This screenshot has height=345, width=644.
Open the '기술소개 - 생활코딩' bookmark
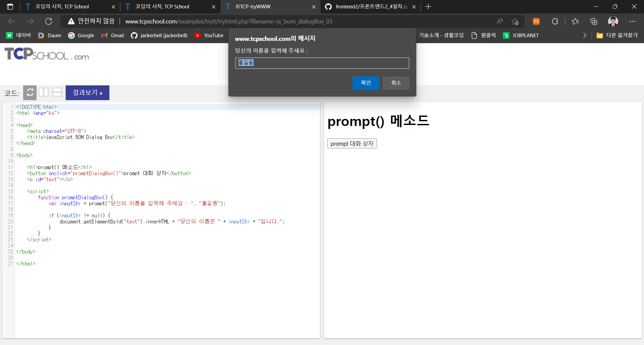point(441,36)
